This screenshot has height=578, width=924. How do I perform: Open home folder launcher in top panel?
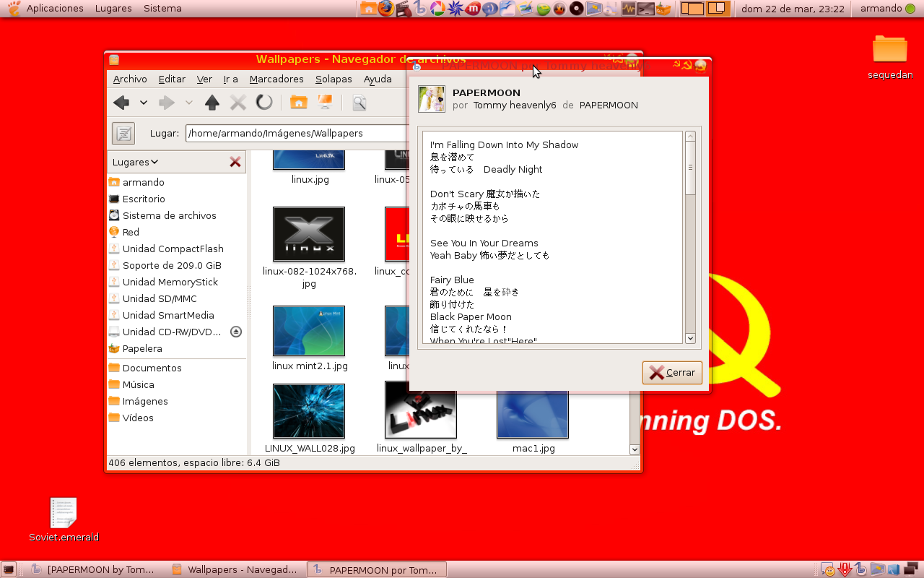pyautogui.click(x=368, y=9)
